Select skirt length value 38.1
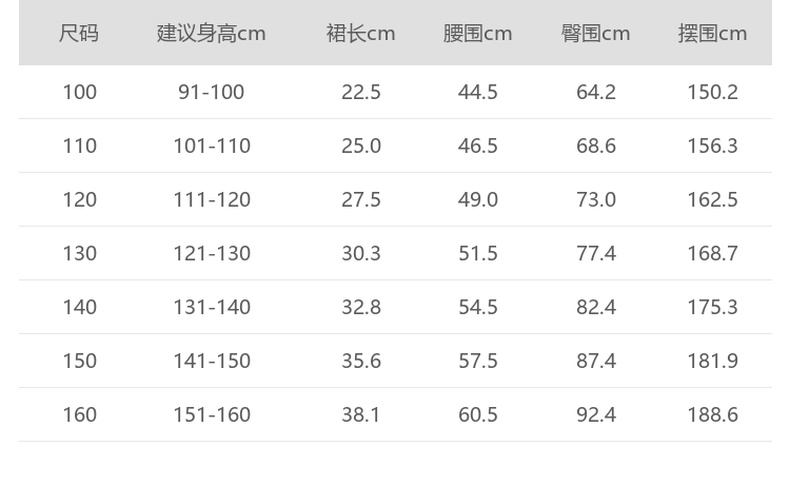 [x=361, y=414]
